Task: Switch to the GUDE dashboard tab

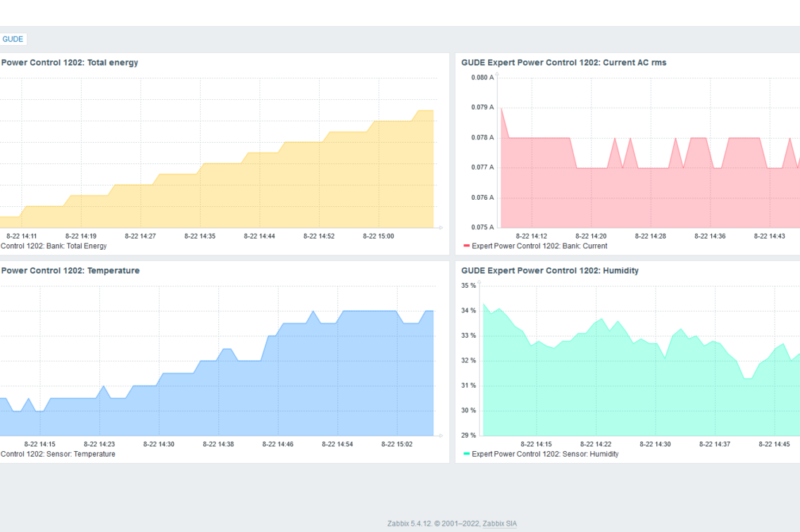Action: click(x=13, y=39)
